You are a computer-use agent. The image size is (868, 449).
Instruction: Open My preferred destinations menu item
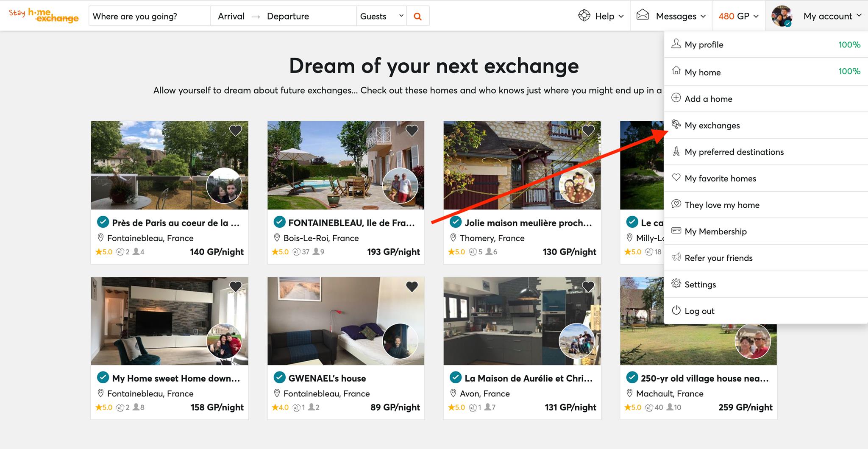click(x=734, y=152)
